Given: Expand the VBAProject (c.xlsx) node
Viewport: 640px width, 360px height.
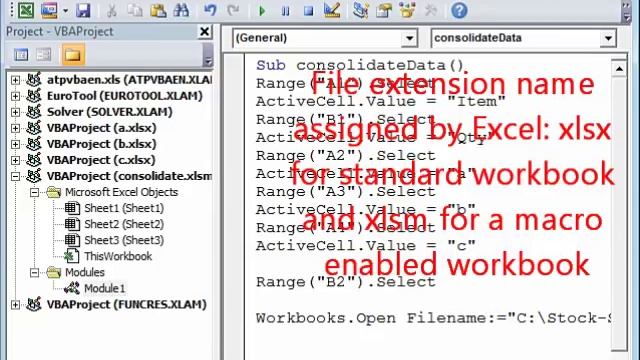Looking at the screenshot, I should pos(16,160).
